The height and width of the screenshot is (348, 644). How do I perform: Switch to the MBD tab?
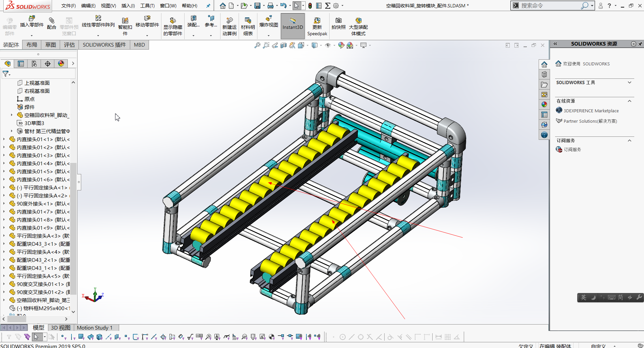[139, 45]
